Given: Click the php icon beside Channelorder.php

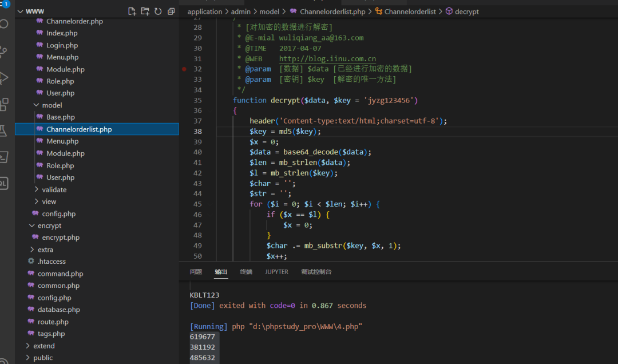Looking at the screenshot, I should 40,21.
